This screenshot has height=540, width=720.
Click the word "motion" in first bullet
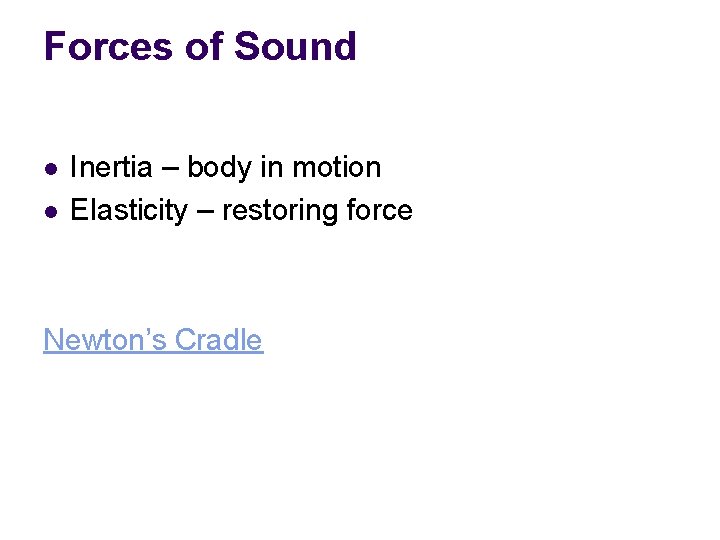click(337, 167)
